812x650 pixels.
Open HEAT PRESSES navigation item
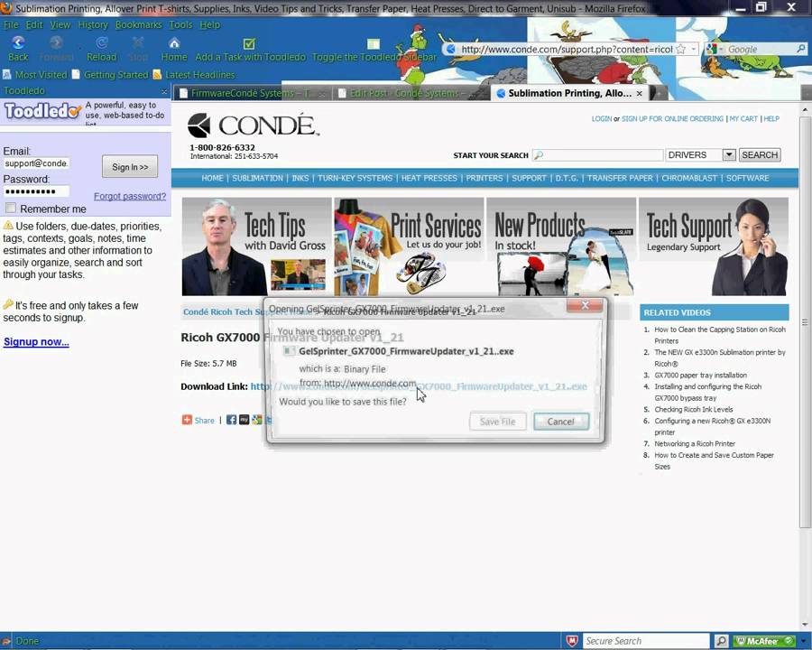(429, 178)
